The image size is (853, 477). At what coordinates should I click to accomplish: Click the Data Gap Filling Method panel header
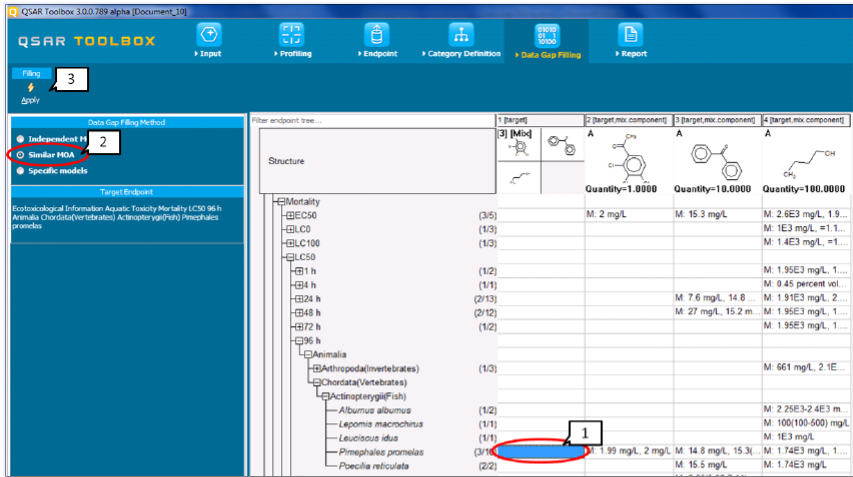(127, 122)
